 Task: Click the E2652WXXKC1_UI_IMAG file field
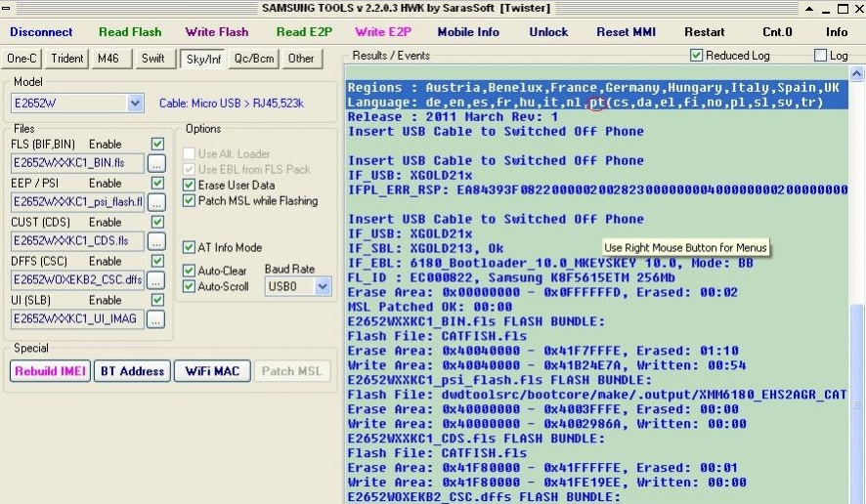[x=77, y=319]
